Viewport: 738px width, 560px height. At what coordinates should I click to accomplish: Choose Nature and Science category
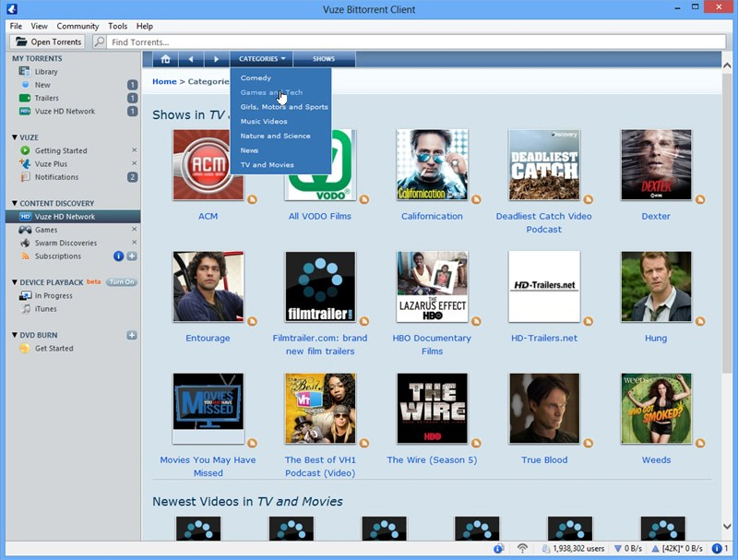tap(275, 136)
